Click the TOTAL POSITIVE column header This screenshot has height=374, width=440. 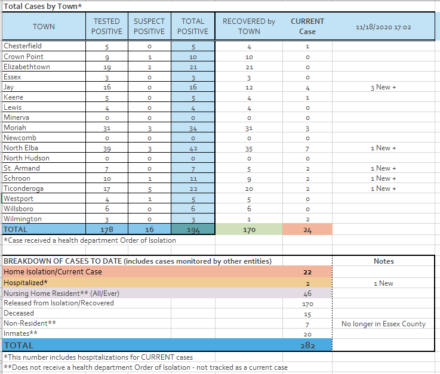tap(193, 27)
